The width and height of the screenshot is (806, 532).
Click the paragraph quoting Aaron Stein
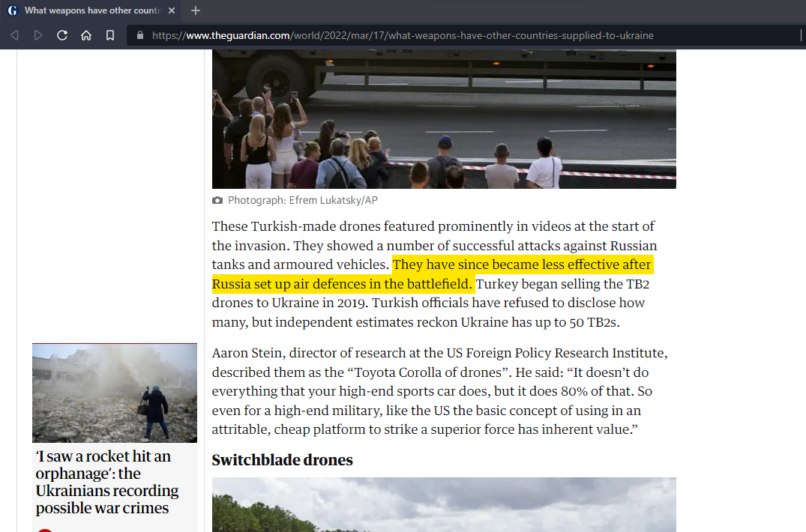coord(439,391)
